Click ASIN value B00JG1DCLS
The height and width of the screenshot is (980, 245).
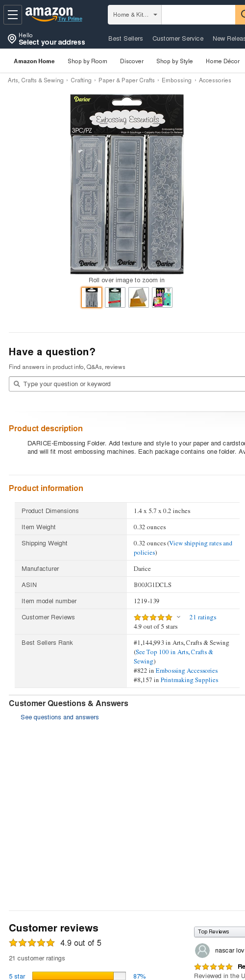tap(152, 585)
